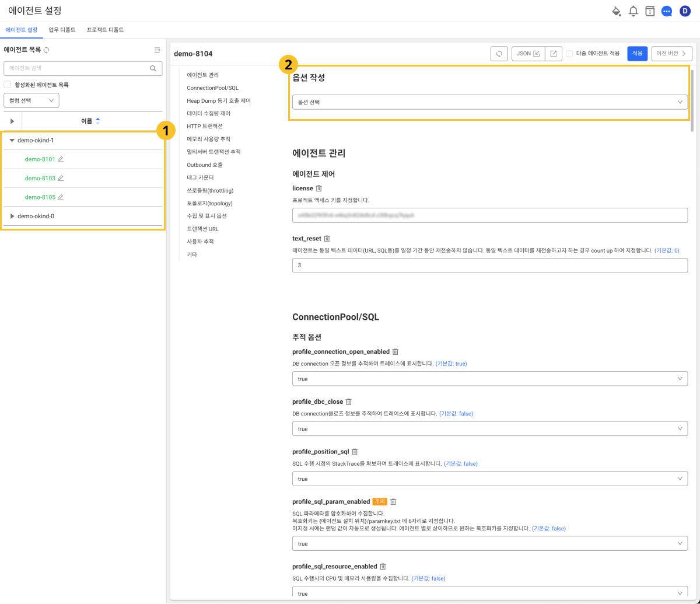Delete the profile_dbc_close option
This screenshot has width=700, height=604.
click(349, 402)
